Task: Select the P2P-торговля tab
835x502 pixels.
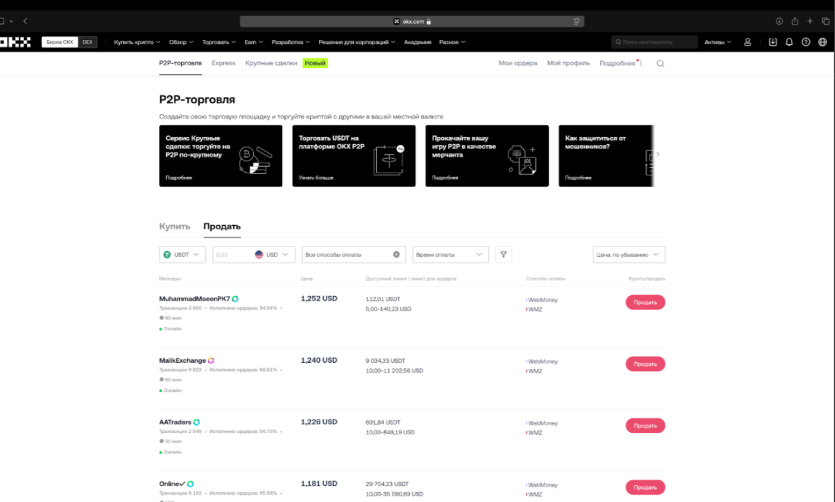Action: (x=180, y=63)
